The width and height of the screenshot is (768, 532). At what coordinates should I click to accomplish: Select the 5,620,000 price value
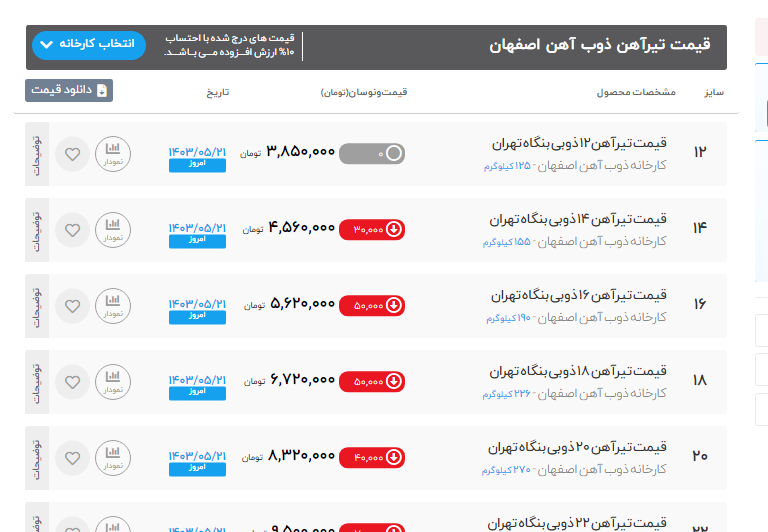pos(302,304)
